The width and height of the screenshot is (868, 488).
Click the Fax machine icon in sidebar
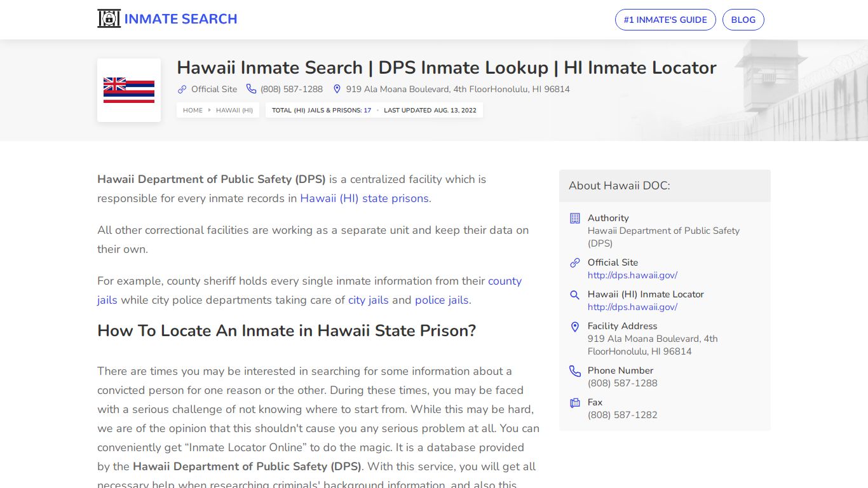coord(575,403)
